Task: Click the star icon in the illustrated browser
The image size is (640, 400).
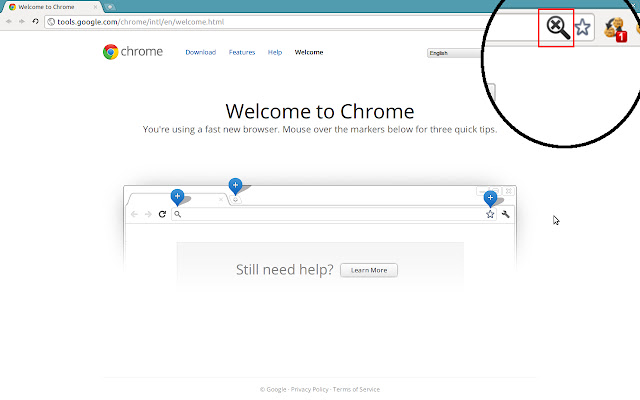Action: tap(490, 214)
